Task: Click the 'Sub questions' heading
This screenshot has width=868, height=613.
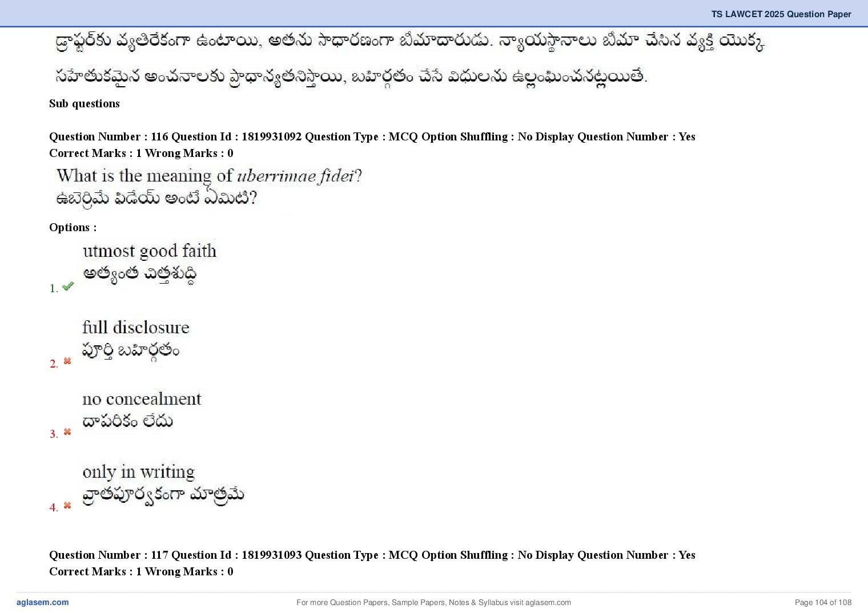Action: point(85,103)
